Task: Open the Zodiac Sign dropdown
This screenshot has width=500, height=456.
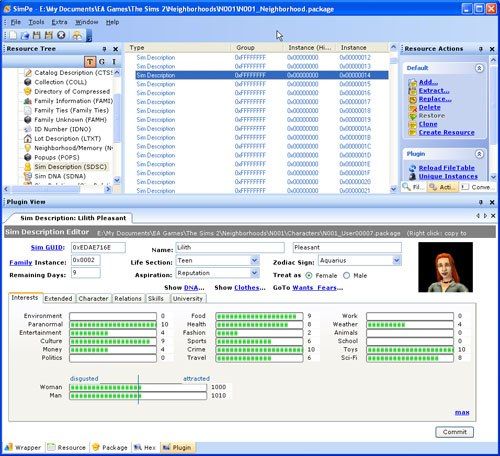Action: 397,260
